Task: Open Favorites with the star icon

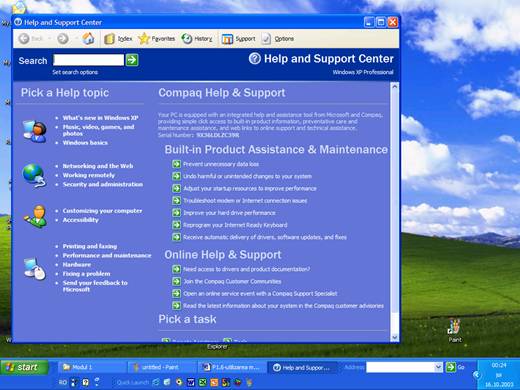Action: [157, 39]
